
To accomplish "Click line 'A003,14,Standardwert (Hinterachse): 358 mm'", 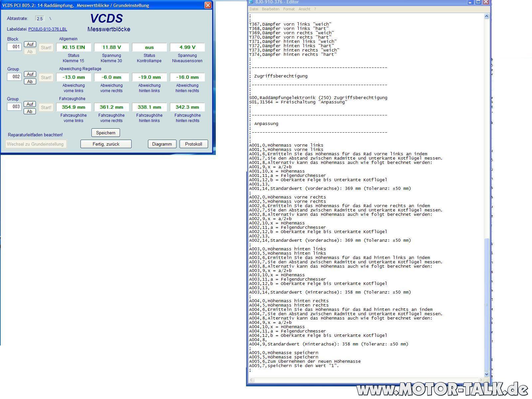I will click(330, 292).
